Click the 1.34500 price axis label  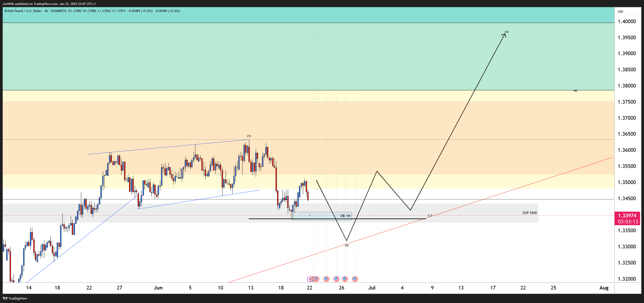click(627, 199)
